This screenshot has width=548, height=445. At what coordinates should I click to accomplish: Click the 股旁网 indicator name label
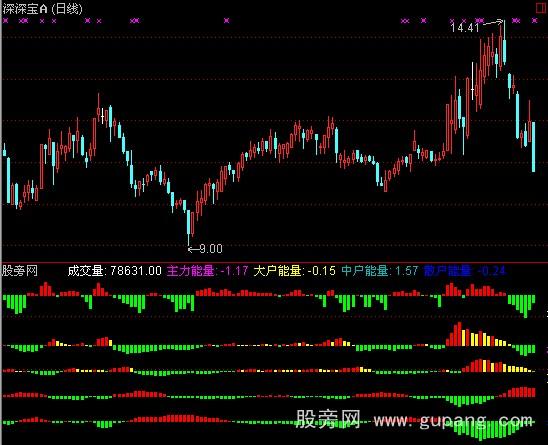point(20,271)
